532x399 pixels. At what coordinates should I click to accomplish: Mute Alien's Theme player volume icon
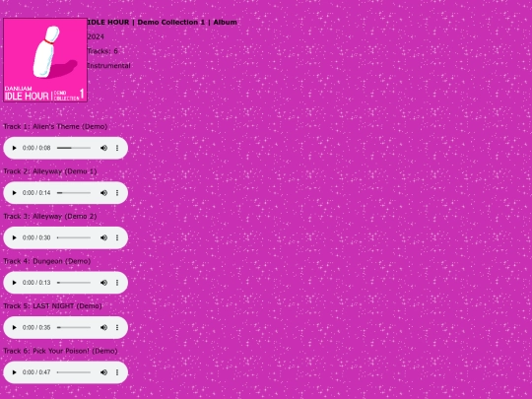click(x=103, y=148)
